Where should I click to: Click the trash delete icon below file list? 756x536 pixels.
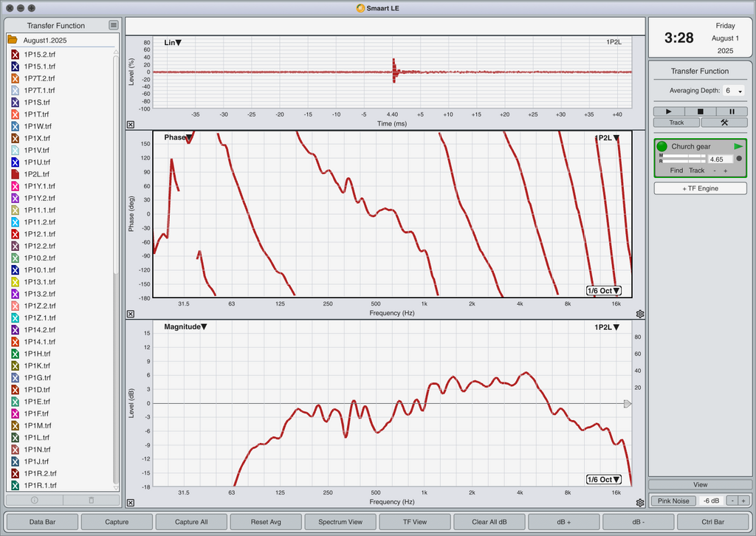pyautogui.click(x=91, y=501)
